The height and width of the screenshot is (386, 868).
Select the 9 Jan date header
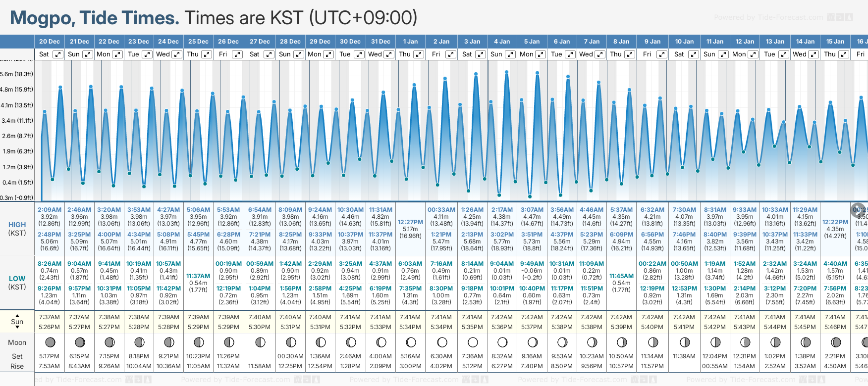pyautogui.click(x=652, y=42)
